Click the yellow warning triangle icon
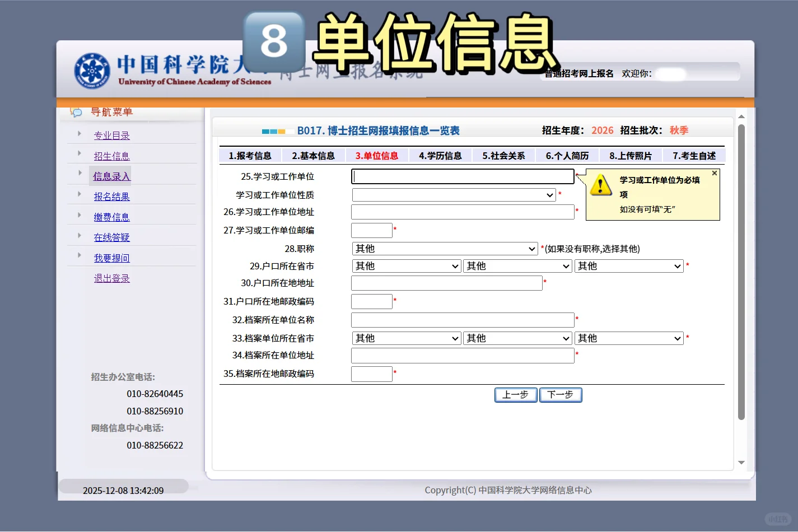 click(601, 185)
